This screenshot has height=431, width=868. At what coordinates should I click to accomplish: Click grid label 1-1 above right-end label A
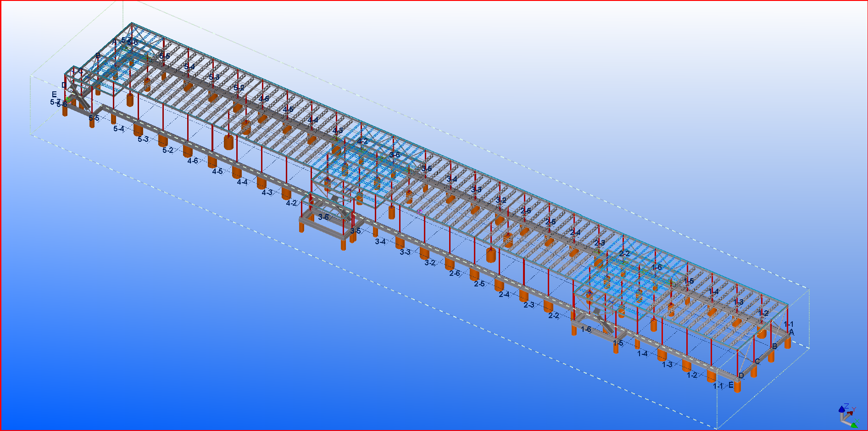[788, 324]
